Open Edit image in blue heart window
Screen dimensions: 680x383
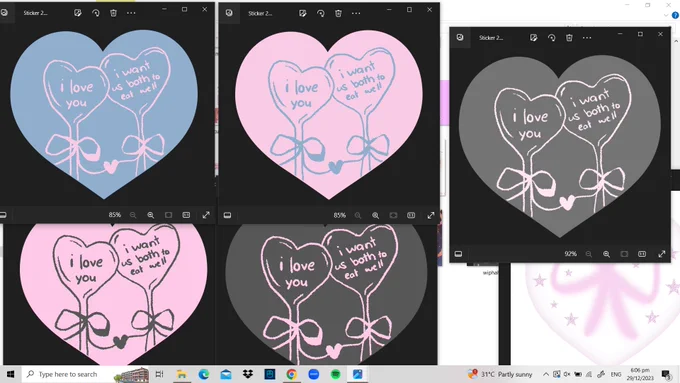coord(78,13)
